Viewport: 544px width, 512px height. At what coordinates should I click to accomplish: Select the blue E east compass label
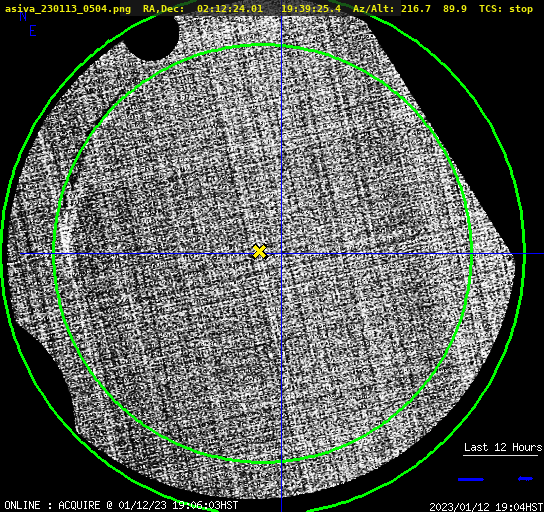pos(32,31)
